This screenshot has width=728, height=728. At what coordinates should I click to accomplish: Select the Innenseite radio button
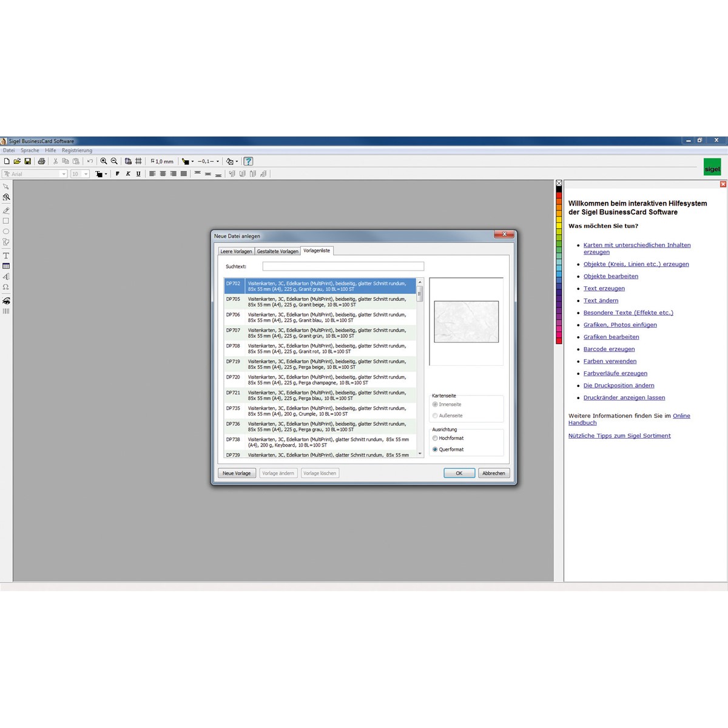coord(435,405)
